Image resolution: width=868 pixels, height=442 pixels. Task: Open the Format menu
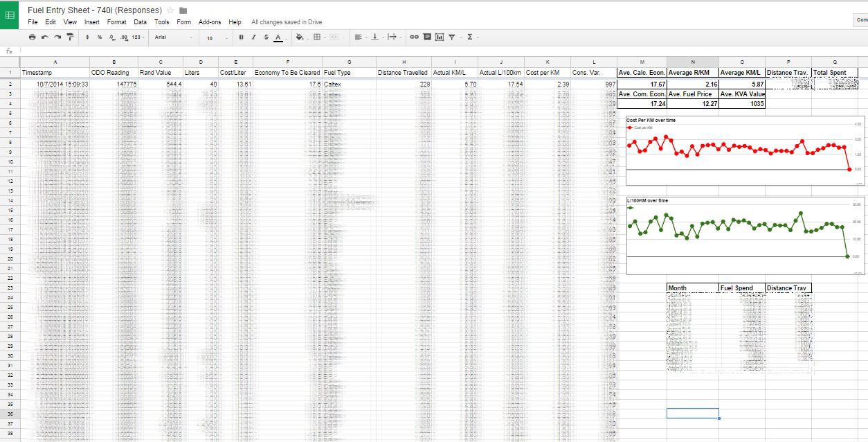(x=116, y=22)
